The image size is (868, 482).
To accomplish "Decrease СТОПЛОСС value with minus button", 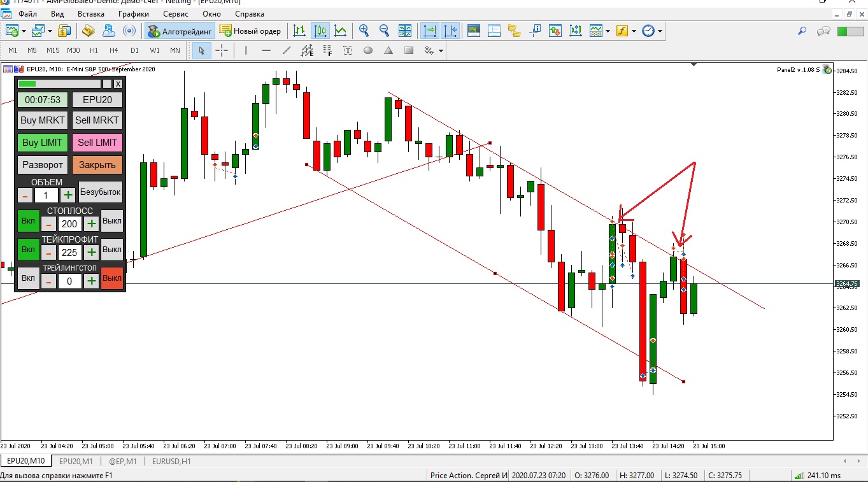I will [x=49, y=224].
